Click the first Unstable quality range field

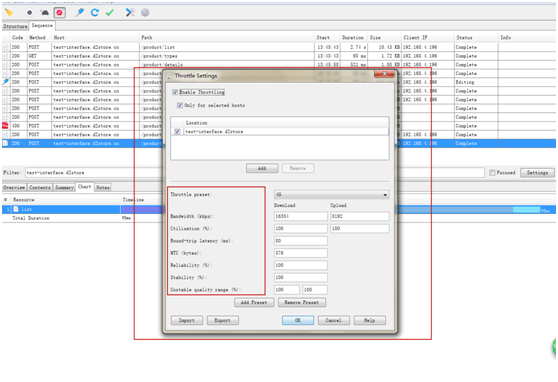[x=287, y=290]
